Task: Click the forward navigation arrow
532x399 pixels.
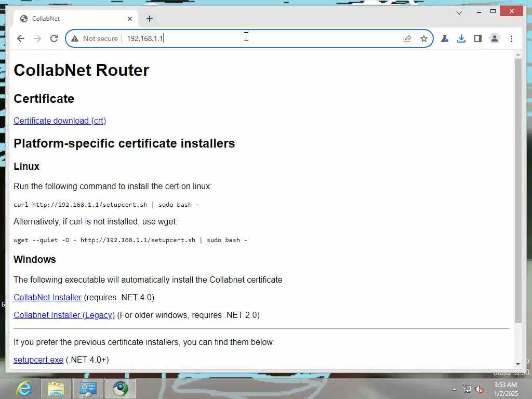Action: [37, 38]
